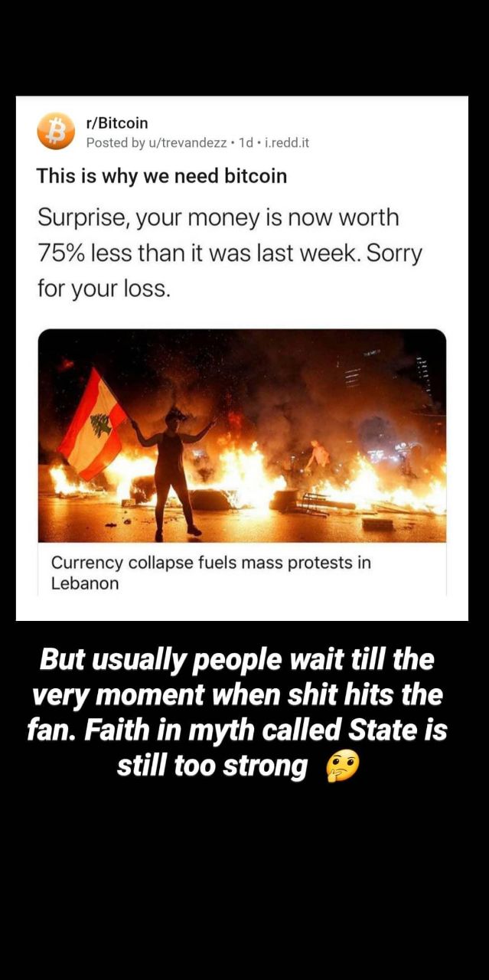Click the 1d post timestamp
Image resolution: width=489 pixels, height=980 pixels.
point(245,142)
